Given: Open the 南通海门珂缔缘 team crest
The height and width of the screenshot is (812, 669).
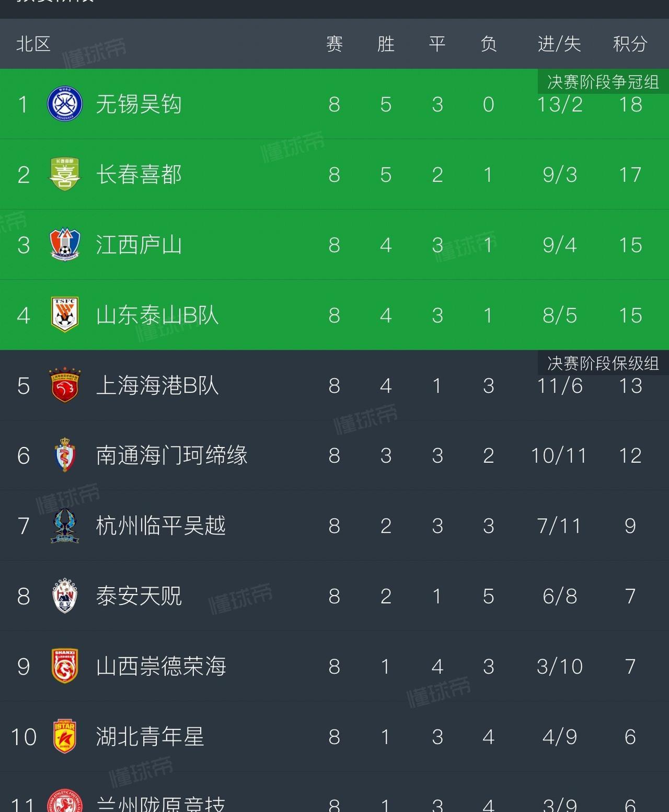Looking at the screenshot, I should pos(65,455).
